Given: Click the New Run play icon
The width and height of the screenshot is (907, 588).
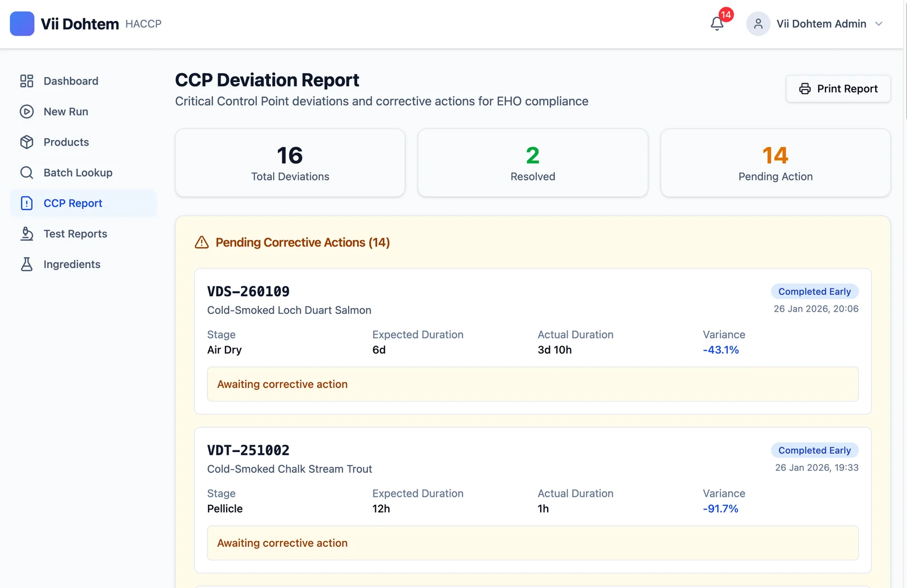Looking at the screenshot, I should (27, 112).
